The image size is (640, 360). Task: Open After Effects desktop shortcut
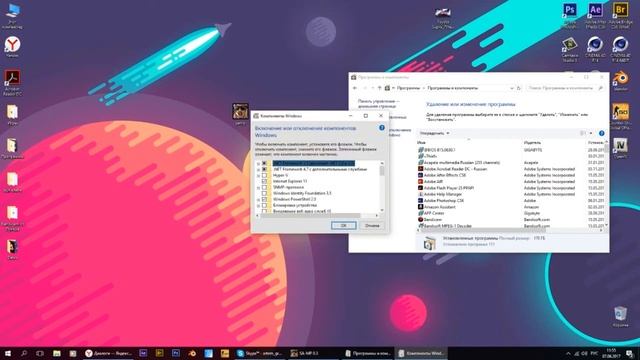click(595, 15)
